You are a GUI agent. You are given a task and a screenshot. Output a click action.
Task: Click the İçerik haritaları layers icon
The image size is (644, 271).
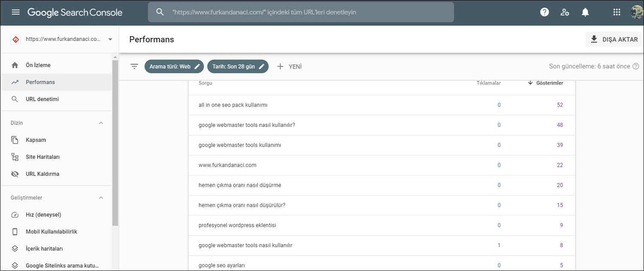click(15, 249)
